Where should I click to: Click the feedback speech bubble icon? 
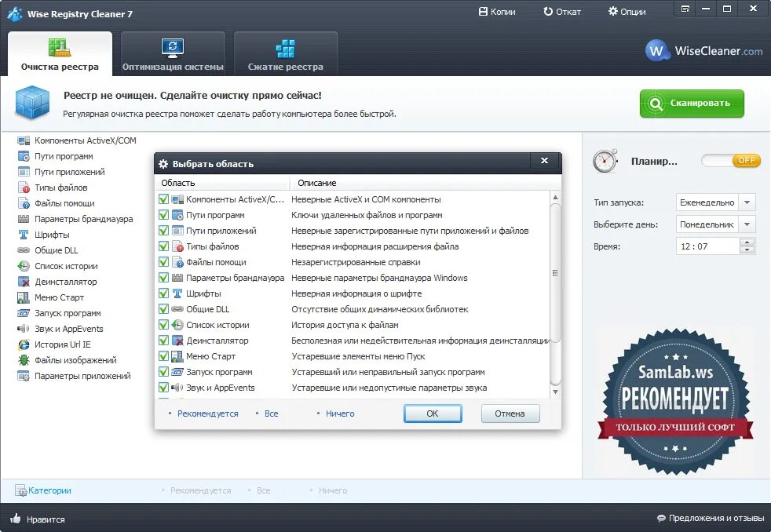pyautogui.click(x=661, y=518)
